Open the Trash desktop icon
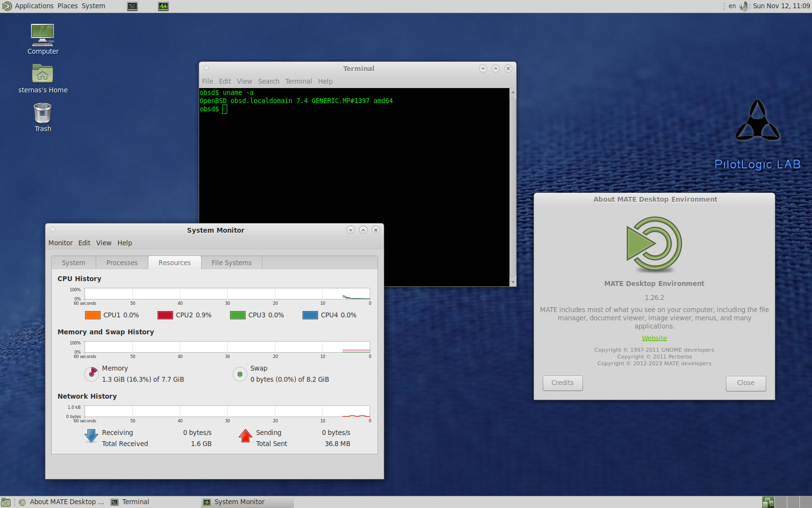This screenshot has width=812, height=508. click(x=43, y=113)
